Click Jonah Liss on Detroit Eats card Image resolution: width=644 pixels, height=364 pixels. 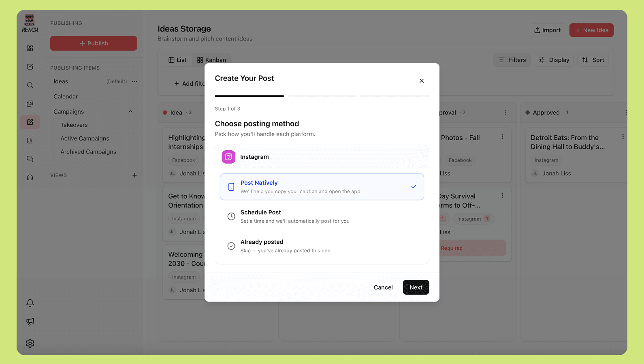click(557, 174)
